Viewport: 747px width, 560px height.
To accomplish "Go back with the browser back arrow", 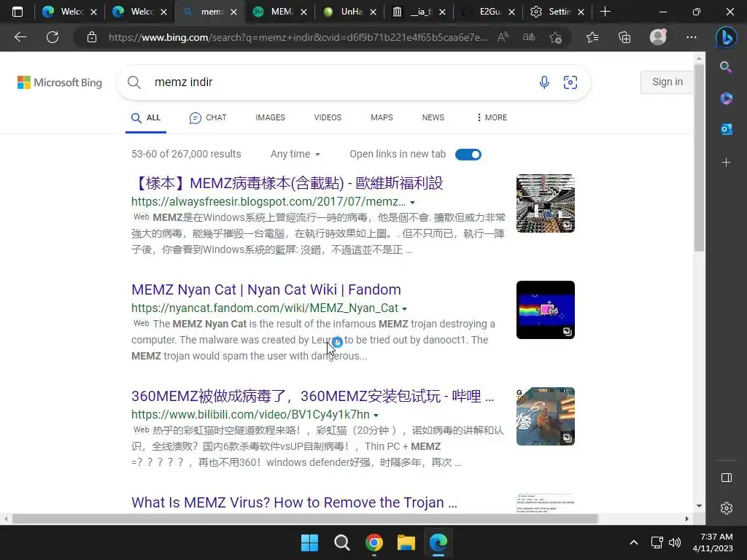I will click(20, 37).
